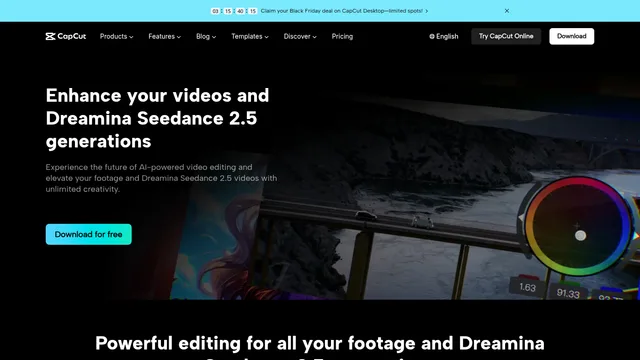Screen dimensions: 640x360
Task: Open the Blog dropdown
Action: [206, 36]
